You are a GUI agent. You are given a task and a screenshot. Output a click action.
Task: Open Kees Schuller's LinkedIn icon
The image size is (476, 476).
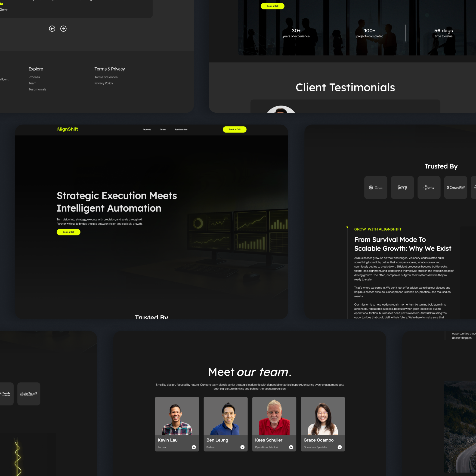coord(291,447)
